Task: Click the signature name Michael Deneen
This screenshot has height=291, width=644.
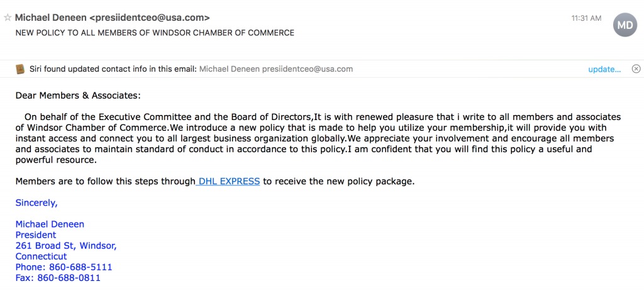Action: [50, 224]
